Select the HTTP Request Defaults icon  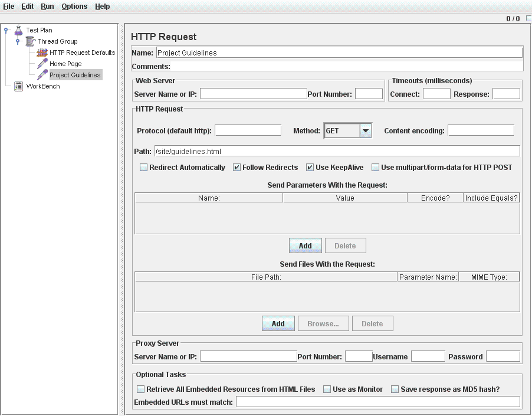(x=42, y=53)
